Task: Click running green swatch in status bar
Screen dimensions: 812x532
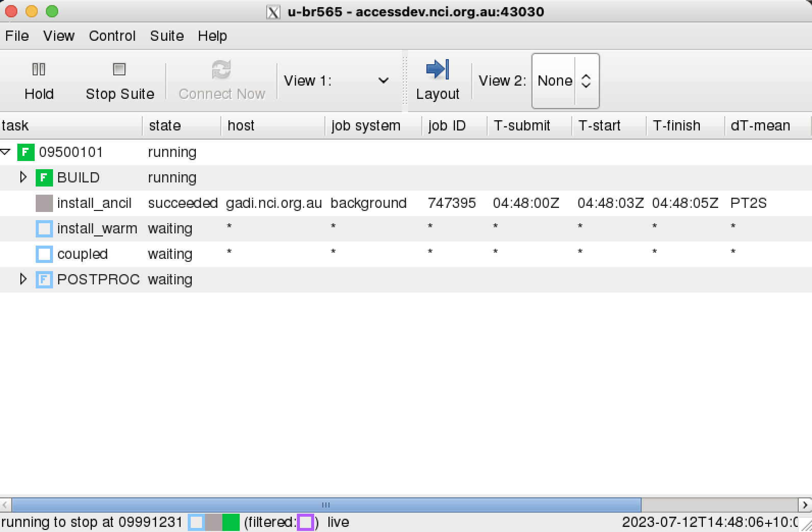Action: point(231,522)
